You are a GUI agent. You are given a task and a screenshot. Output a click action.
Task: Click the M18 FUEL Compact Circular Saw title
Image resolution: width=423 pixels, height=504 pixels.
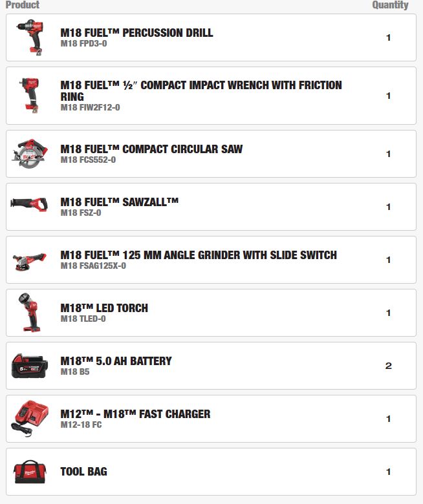(151, 149)
